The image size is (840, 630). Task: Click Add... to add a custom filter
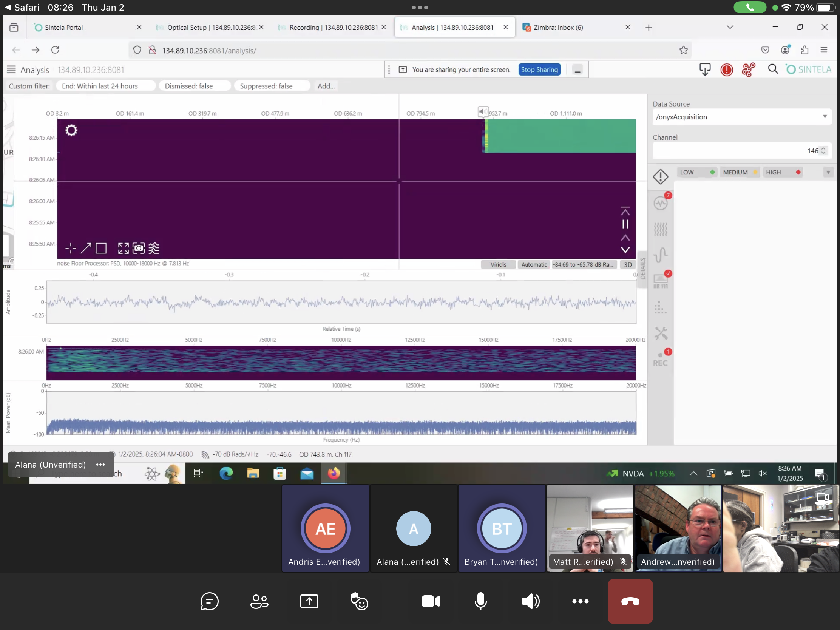(x=326, y=86)
